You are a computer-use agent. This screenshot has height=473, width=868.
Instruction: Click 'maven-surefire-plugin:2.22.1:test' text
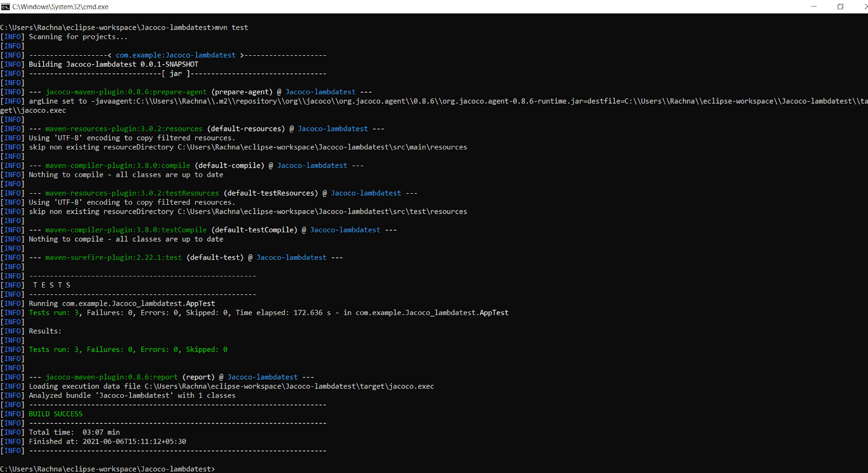pyautogui.click(x=114, y=258)
